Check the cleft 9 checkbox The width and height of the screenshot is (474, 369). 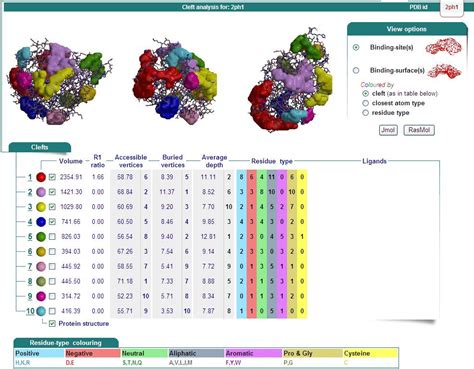pos(52,296)
